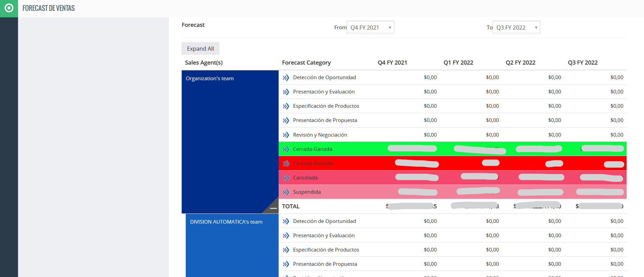Expand DIVISION AUTOMATICA Detección de Oportunidad chevron
This screenshot has width=644, height=277.
(x=286, y=221)
